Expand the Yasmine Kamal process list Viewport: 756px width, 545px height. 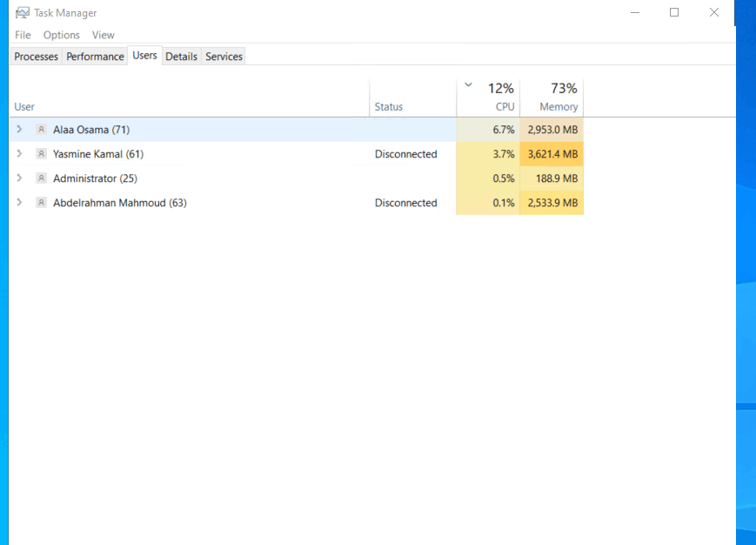19,153
